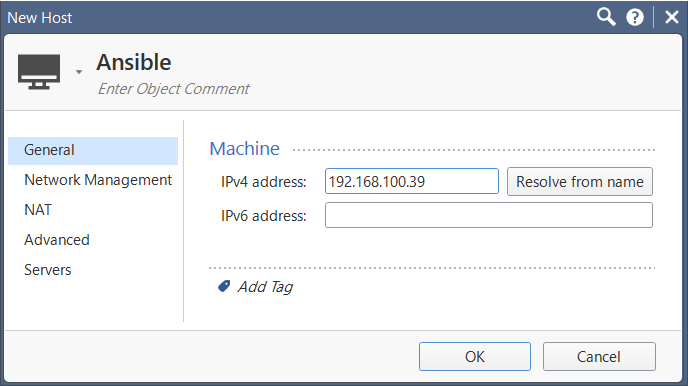Click the IPv6 address label

(x=264, y=216)
